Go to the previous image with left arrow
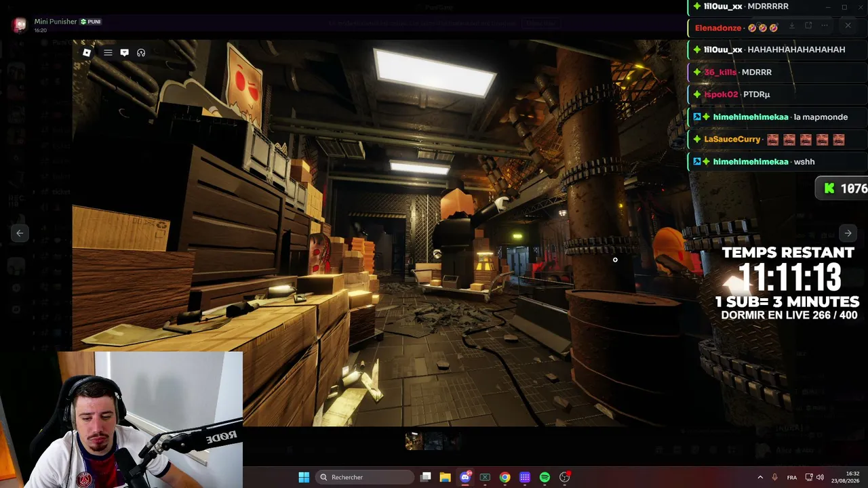The height and width of the screenshot is (488, 868). [20, 233]
